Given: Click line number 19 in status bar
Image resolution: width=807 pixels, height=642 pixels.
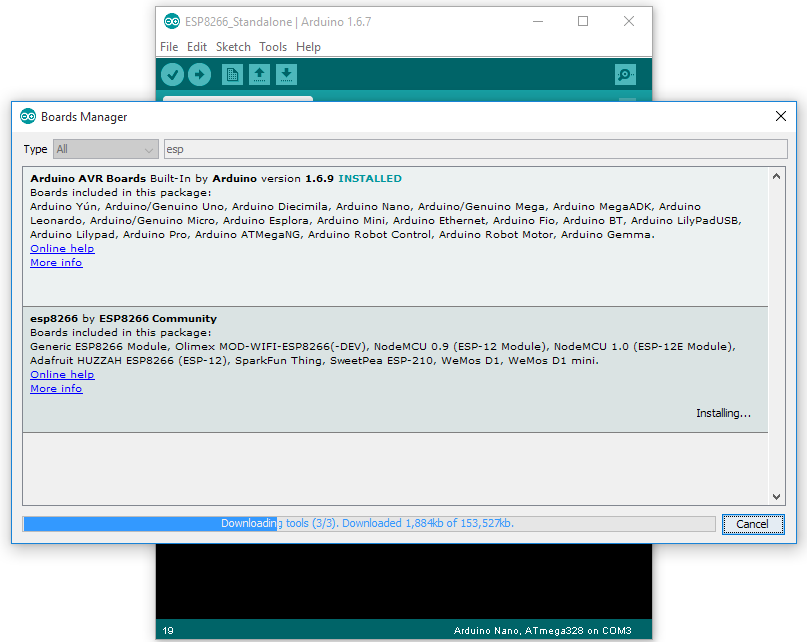Looking at the screenshot, I should click(x=168, y=631).
